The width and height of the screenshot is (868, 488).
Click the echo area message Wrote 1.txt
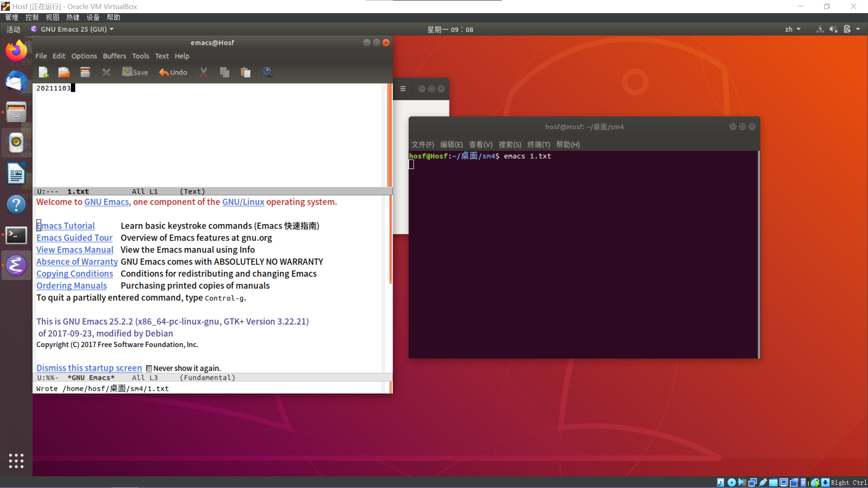coord(103,389)
